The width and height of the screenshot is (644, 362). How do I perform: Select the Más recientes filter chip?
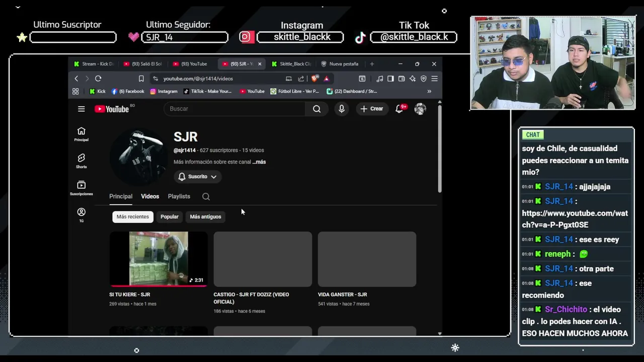[133, 217]
